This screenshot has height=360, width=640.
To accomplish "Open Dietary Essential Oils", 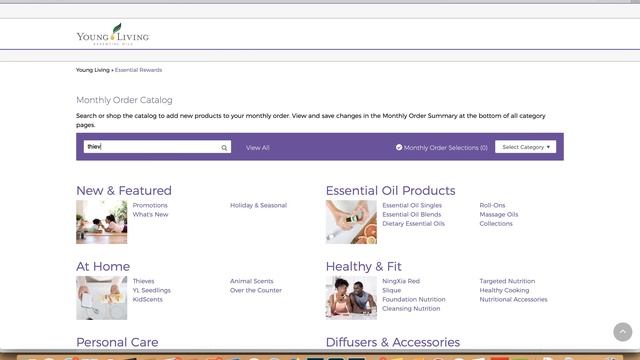I will pos(413,224).
